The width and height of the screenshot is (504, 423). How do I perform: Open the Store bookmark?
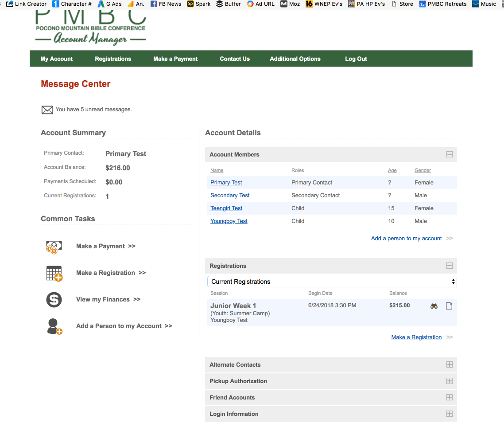click(402, 4)
